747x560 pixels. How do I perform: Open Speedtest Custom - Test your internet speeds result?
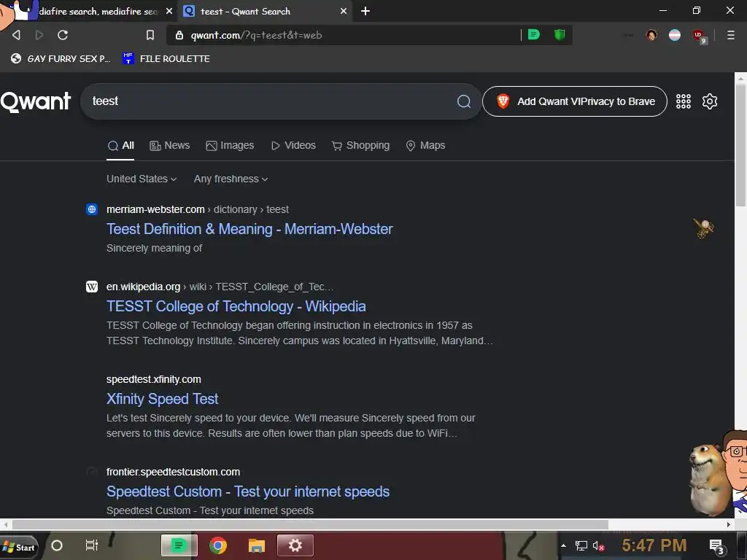pos(248,491)
